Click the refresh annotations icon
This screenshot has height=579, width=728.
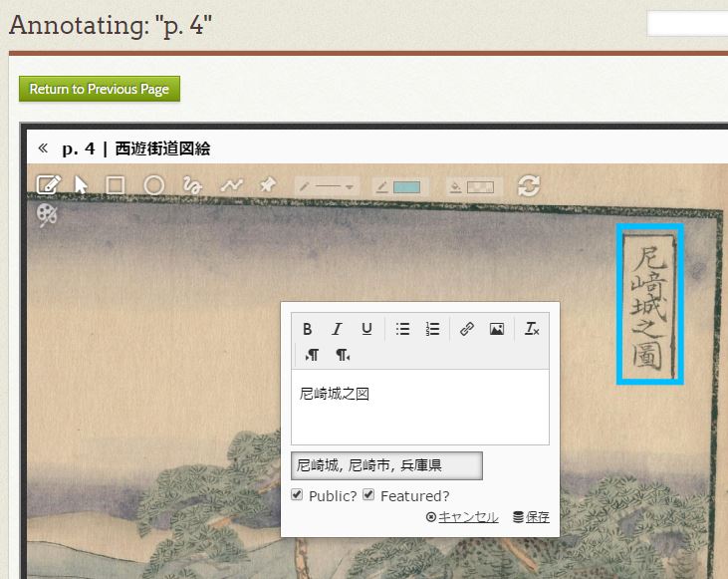[529, 186]
